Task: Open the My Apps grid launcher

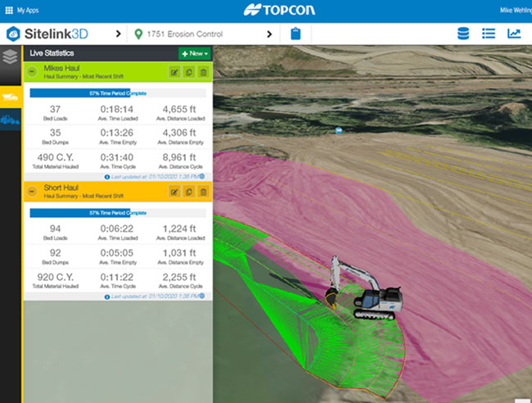Action: [x=9, y=10]
